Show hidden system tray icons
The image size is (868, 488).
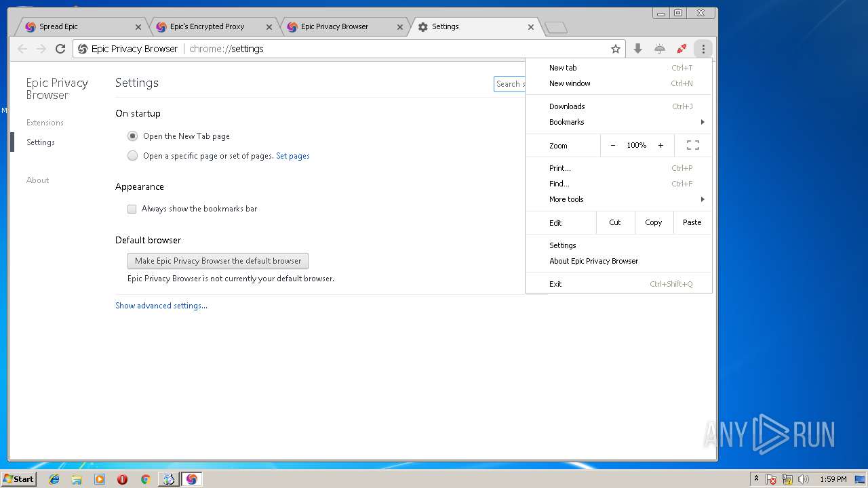pyautogui.click(x=756, y=479)
